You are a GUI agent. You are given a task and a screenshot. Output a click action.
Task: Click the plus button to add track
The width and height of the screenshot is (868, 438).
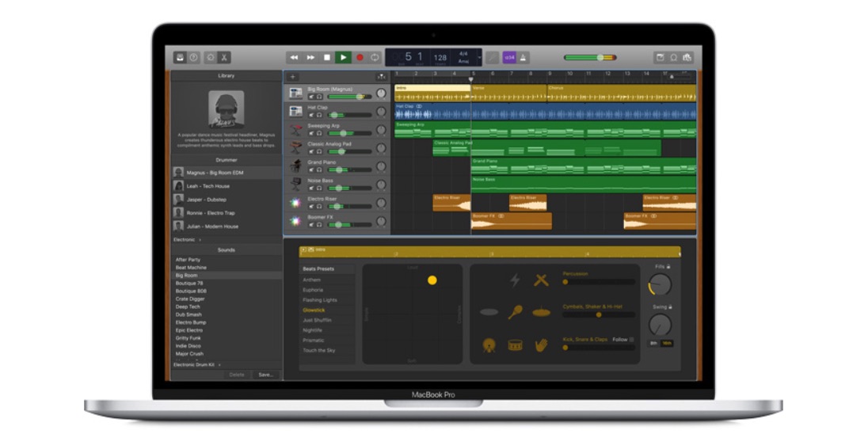[x=292, y=77]
